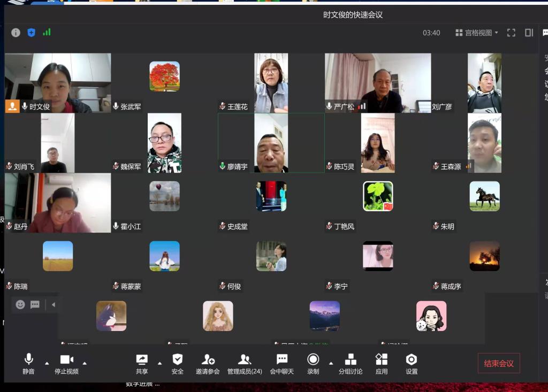The height and width of the screenshot is (392, 548).
Task: Expand video options arrow beside 停止视频
Action: pos(85,363)
